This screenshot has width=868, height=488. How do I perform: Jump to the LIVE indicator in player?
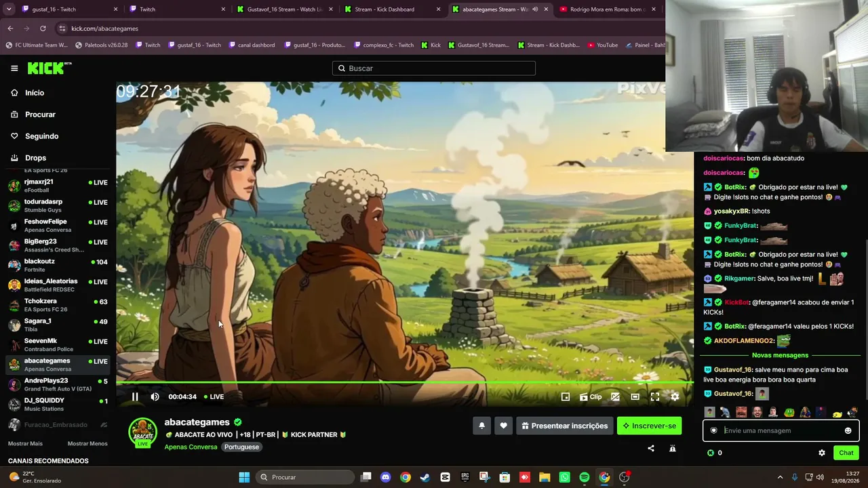click(x=214, y=397)
